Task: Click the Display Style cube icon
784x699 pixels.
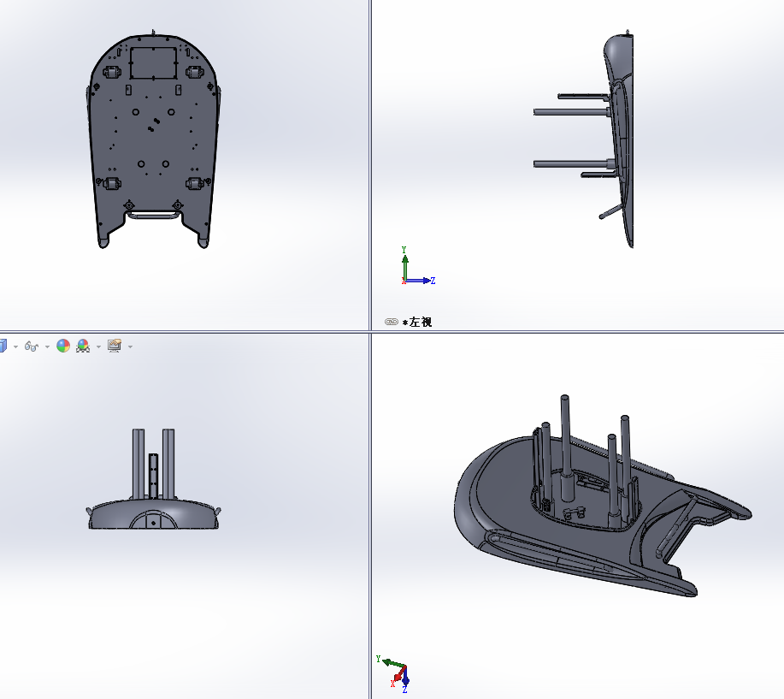Action: tap(3, 346)
